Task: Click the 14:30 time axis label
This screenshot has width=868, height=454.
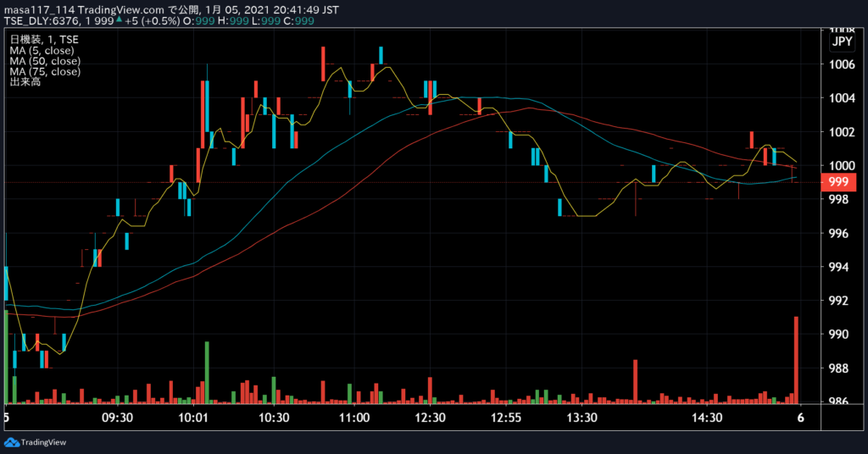Action: 707,418
